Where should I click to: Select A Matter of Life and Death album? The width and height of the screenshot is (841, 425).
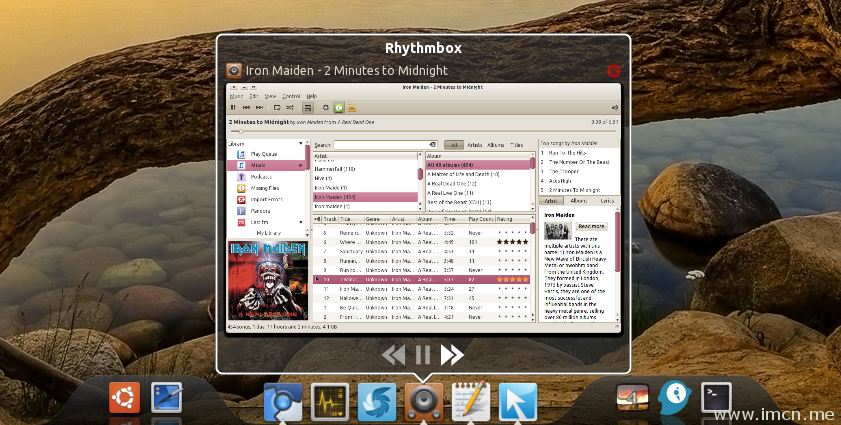pos(477,174)
